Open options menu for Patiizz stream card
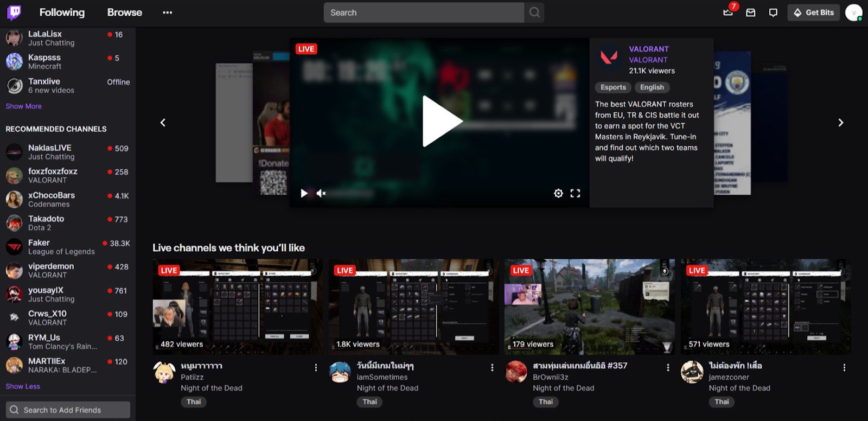Screen dimensions: 868x421 (x=316, y=367)
